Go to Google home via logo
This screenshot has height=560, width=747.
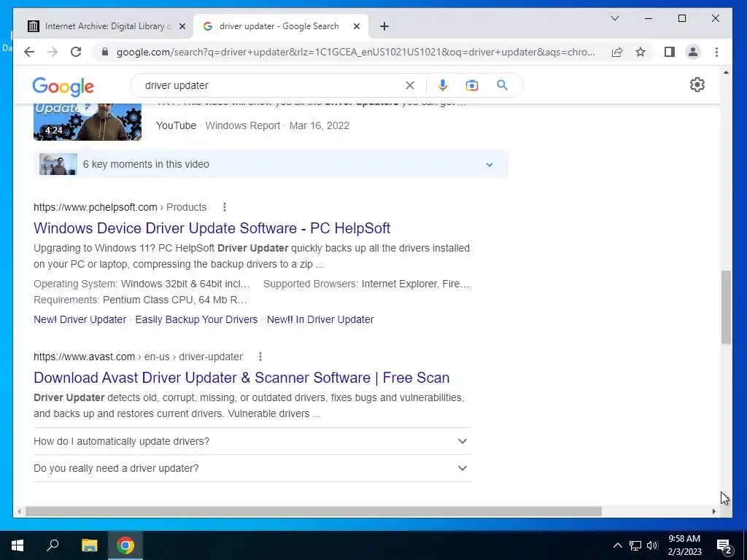point(63,87)
